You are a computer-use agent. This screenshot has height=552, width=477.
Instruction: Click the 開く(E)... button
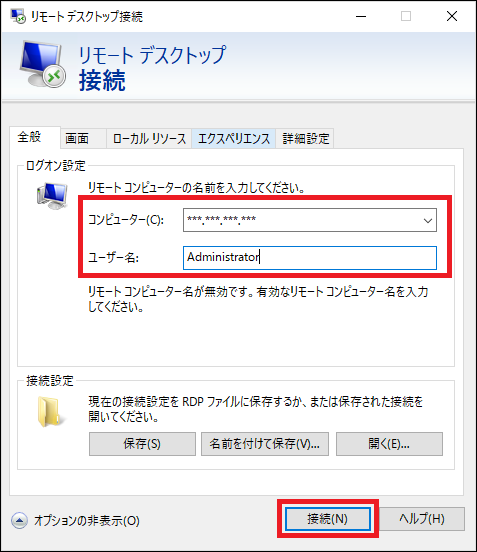pyautogui.click(x=389, y=444)
